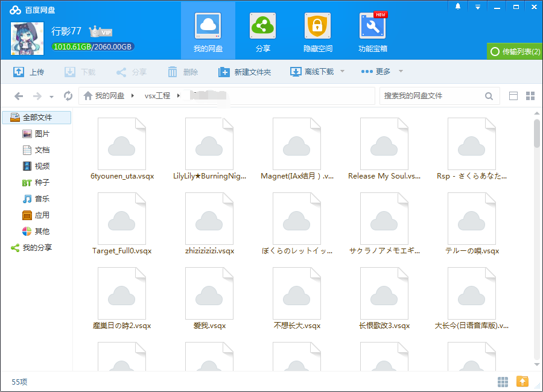Expand the 更多 dropdown arrow
543x392 pixels.
point(401,71)
